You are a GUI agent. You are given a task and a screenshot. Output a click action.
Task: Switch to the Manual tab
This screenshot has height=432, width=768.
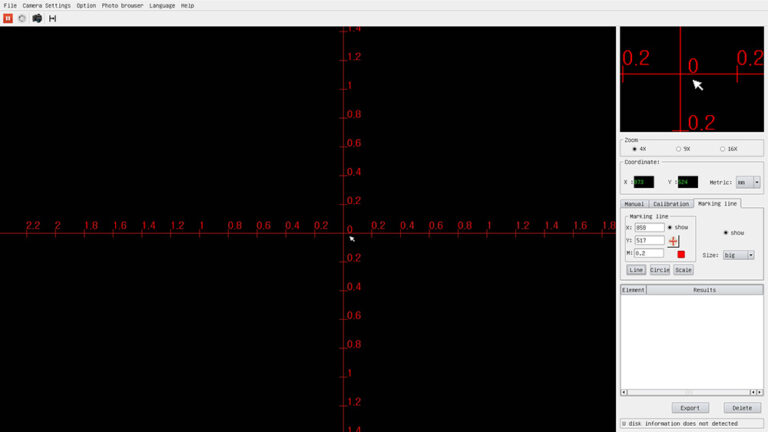pyautogui.click(x=634, y=204)
